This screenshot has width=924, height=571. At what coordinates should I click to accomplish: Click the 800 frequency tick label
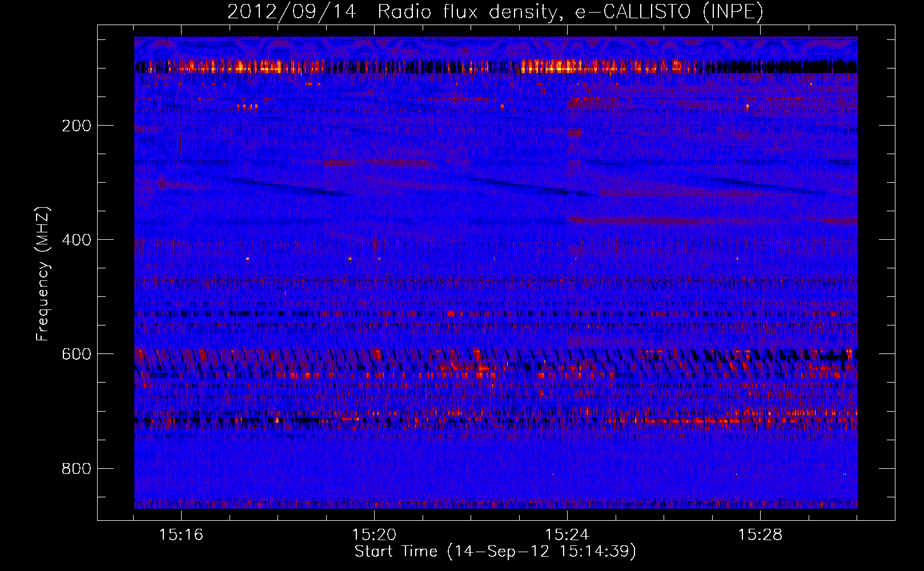pyautogui.click(x=77, y=469)
